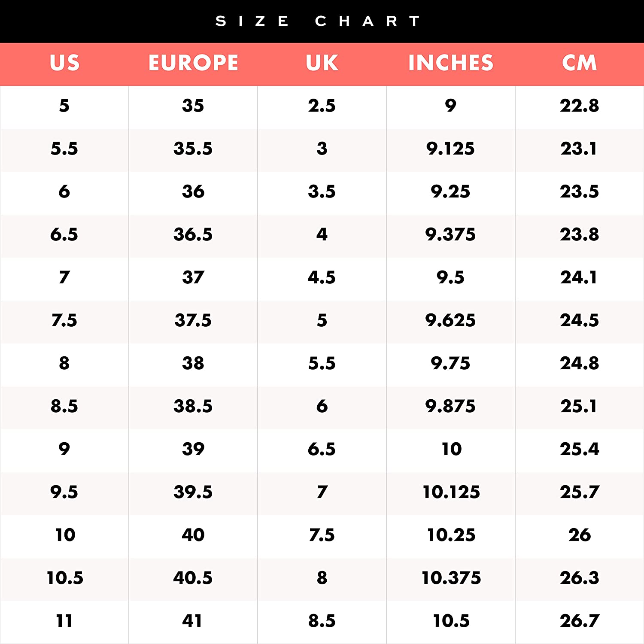
Task: Click the 22.8 cm cell
Action: [579, 106]
